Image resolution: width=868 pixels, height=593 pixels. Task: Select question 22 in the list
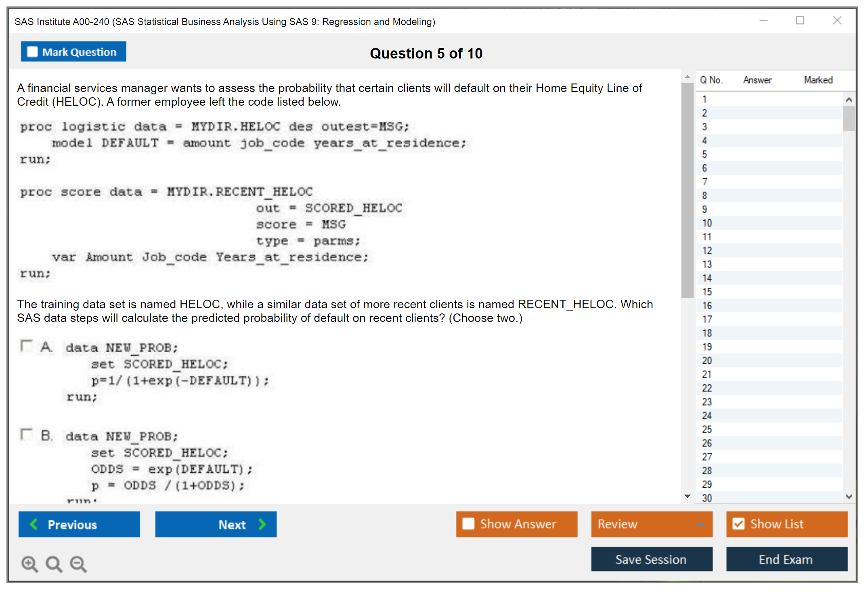point(707,388)
